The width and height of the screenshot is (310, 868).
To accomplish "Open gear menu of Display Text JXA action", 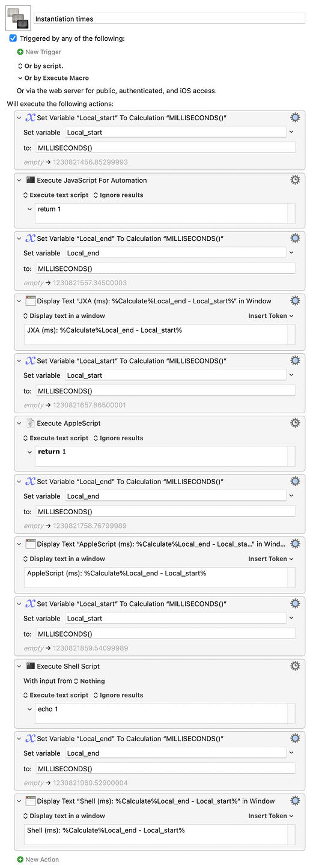I will (295, 301).
